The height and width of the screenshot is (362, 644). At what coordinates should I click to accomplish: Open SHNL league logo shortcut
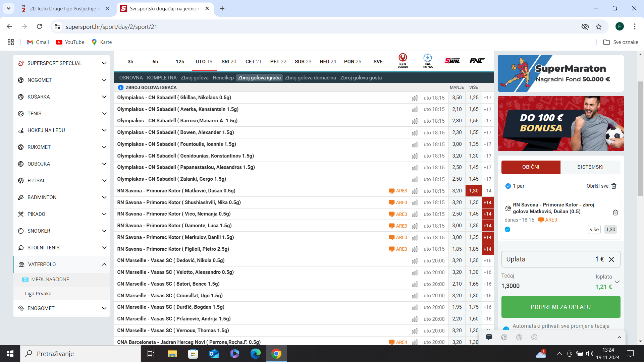click(x=452, y=61)
